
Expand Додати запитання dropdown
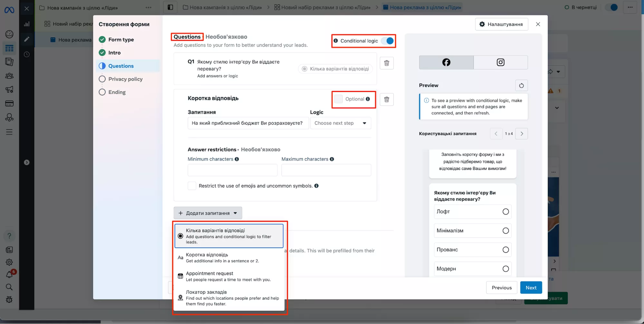click(x=208, y=213)
